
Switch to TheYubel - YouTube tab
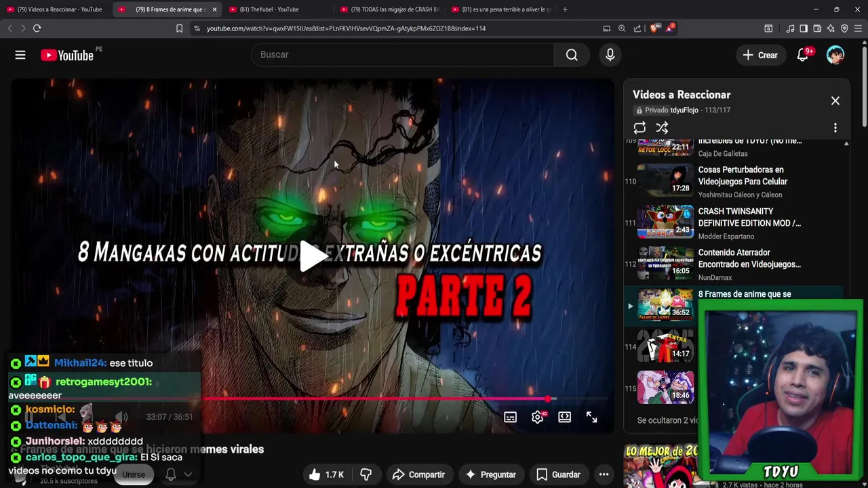point(278,9)
